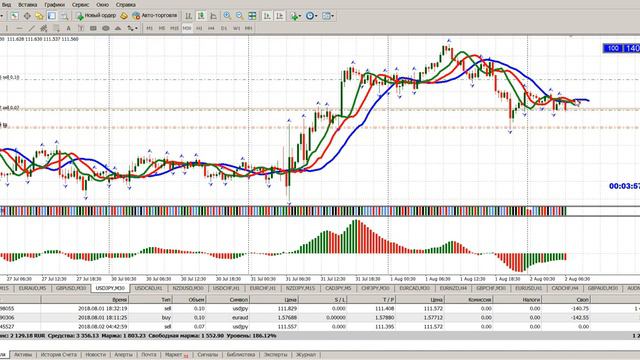This screenshot has width=640, height=360.
Task: Switch timeframe to M1
Action: pos(149,28)
